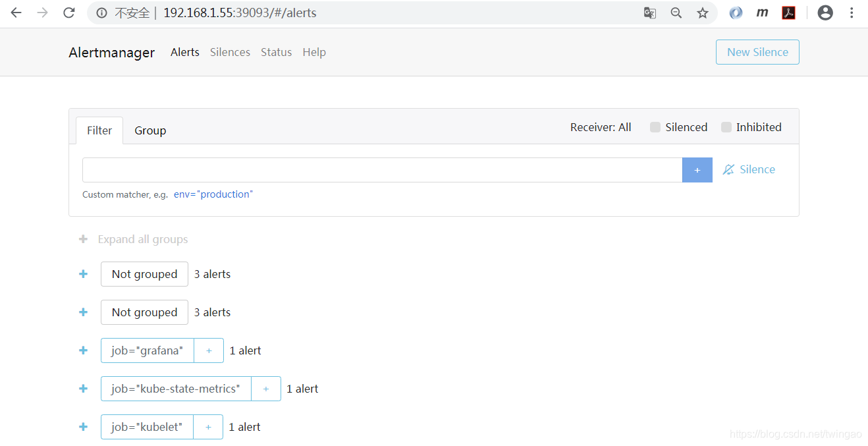Go back with the browser back arrow

pos(16,13)
